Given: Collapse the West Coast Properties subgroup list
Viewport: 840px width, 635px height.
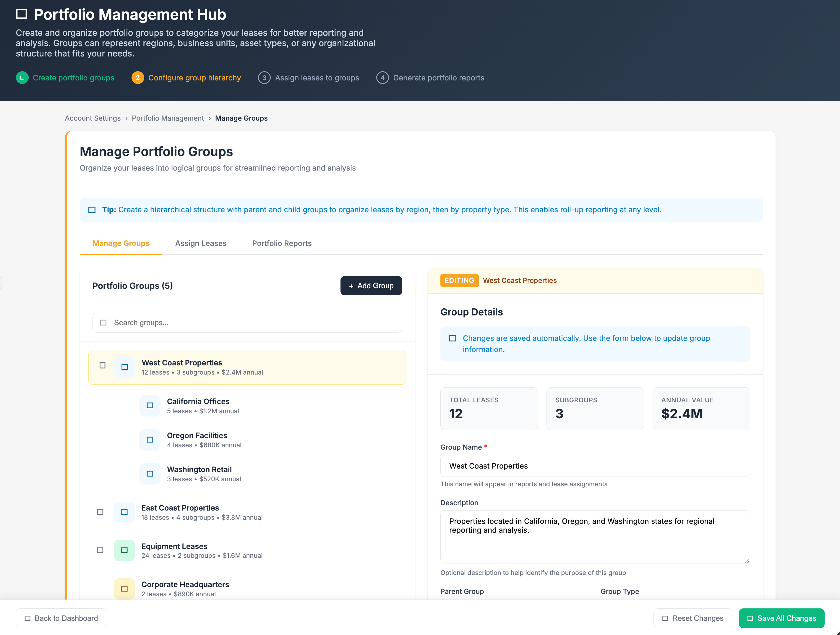Looking at the screenshot, I should [103, 365].
